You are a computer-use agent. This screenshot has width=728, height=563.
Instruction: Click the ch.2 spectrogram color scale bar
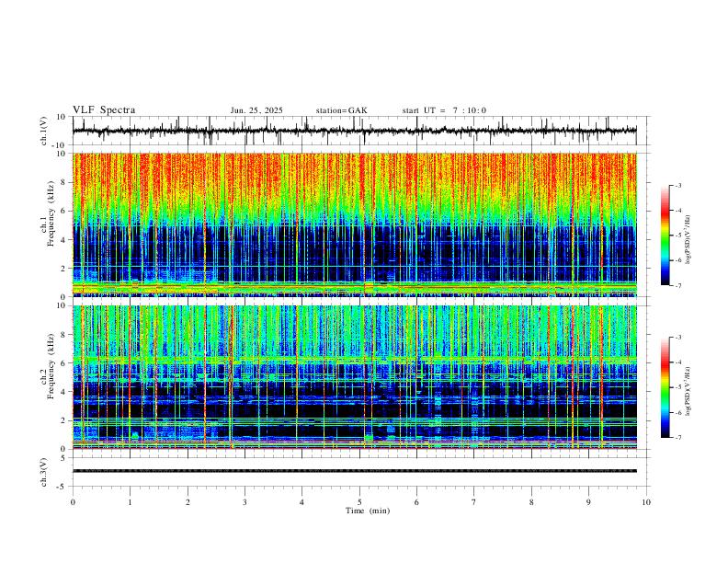click(665, 387)
